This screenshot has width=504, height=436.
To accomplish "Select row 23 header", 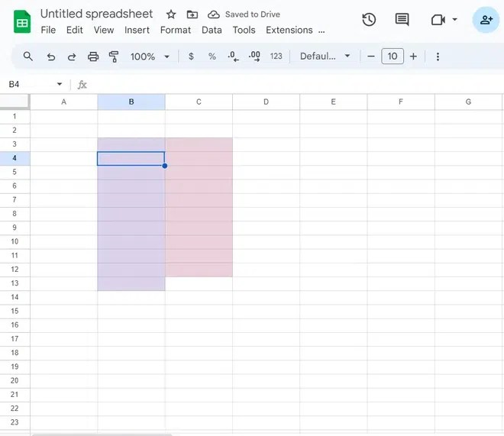I will click(15, 422).
